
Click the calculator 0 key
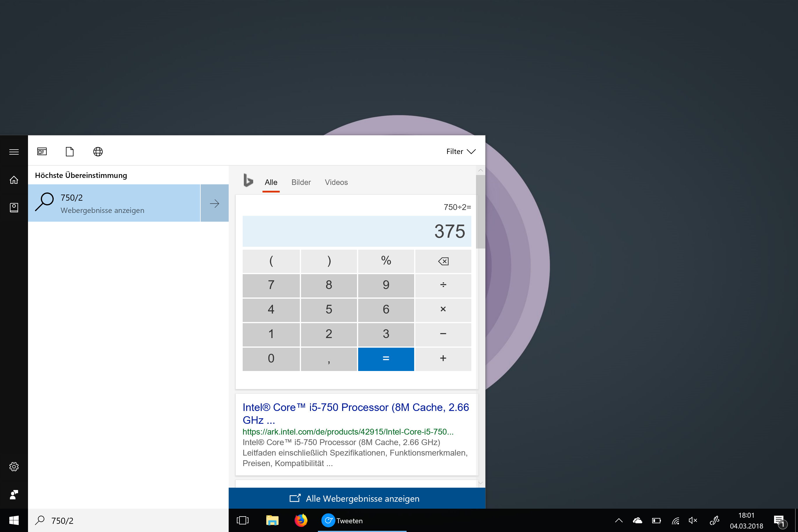[x=271, y=359]
